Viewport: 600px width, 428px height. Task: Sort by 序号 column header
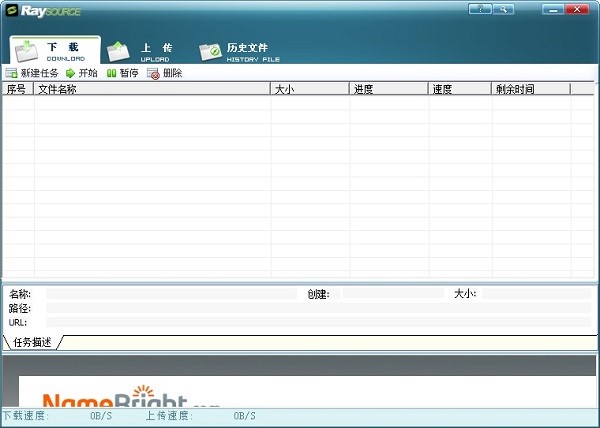tap(18, 89)
